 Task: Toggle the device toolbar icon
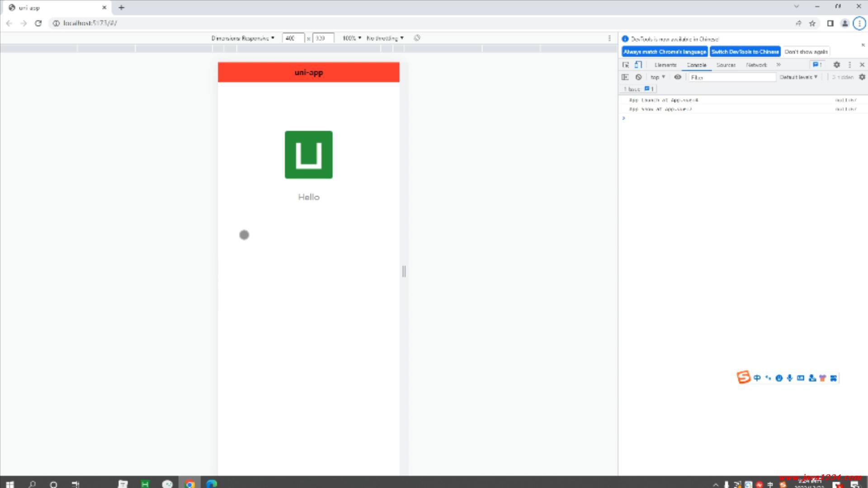pos(638,65)
